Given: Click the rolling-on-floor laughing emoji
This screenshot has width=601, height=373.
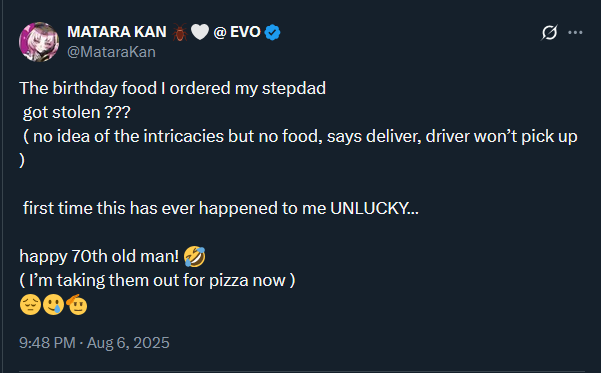Looking at the screenshot, I should [x=195, y=256].
